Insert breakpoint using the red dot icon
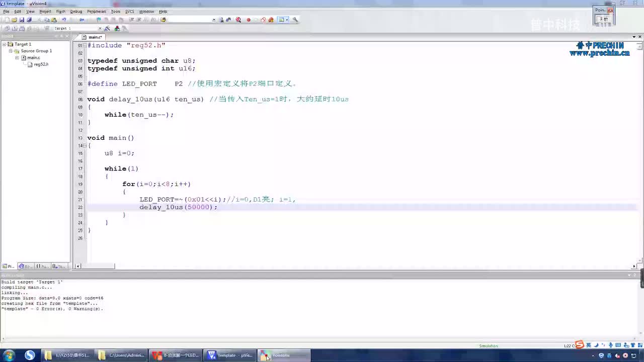The image size is (644, 362). [x=249, y=20]
